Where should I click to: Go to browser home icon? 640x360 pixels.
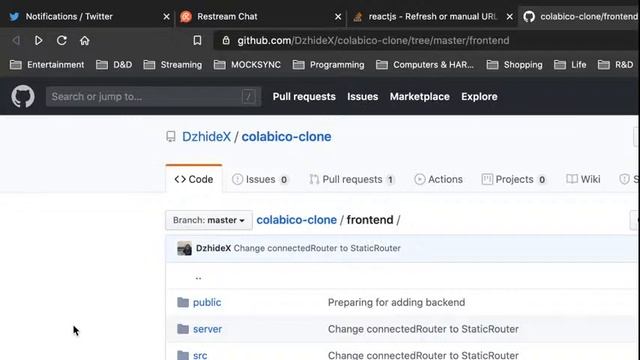click(x=84, y=40)
